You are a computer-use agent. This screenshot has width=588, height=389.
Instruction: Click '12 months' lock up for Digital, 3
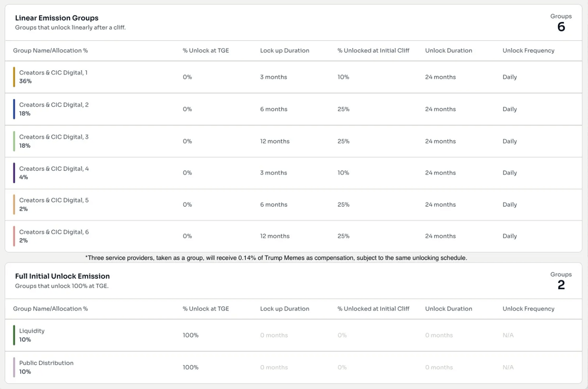[275, 141]
